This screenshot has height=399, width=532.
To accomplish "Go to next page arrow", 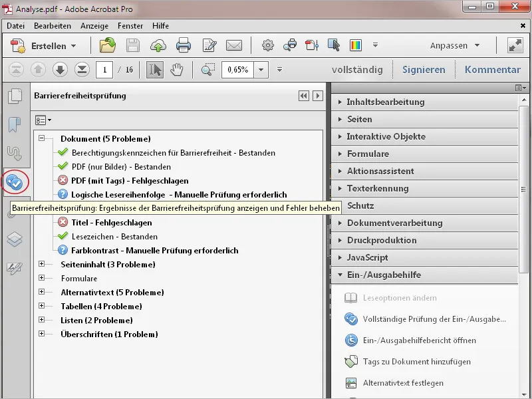I will tap(60, 70).
